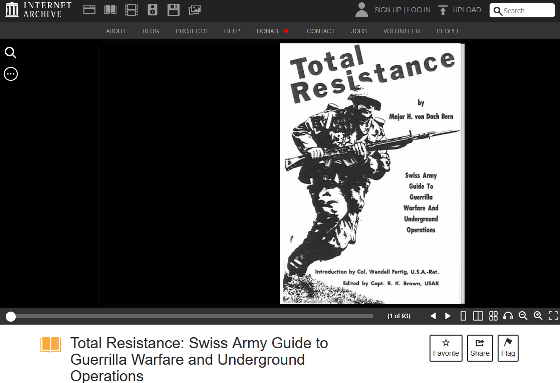Open the CONTACT menu item

320,31
